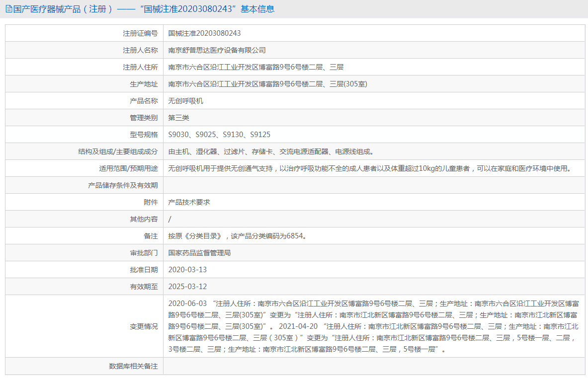Click the 注册人住所 label
Viewport: 588px width, 379px height.
tap(140, 67)
